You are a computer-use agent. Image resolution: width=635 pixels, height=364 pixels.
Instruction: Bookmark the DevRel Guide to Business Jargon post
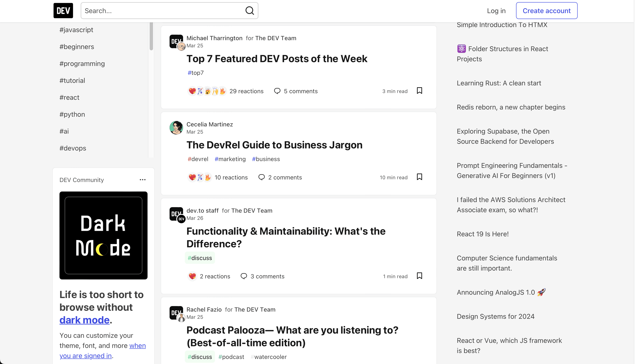point(419,177)
